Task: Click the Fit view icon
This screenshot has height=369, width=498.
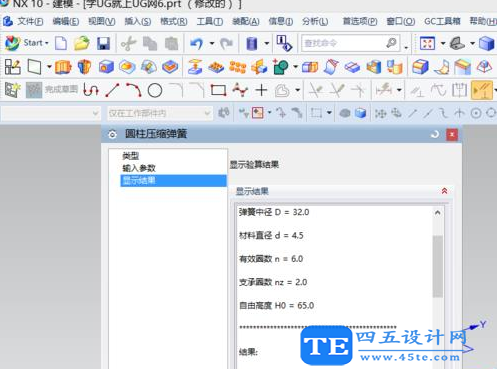Action: [427, 43]
